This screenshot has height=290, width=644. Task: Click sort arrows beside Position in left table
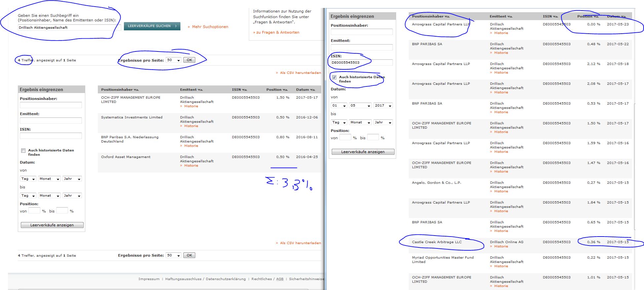[x=285, y=90]
